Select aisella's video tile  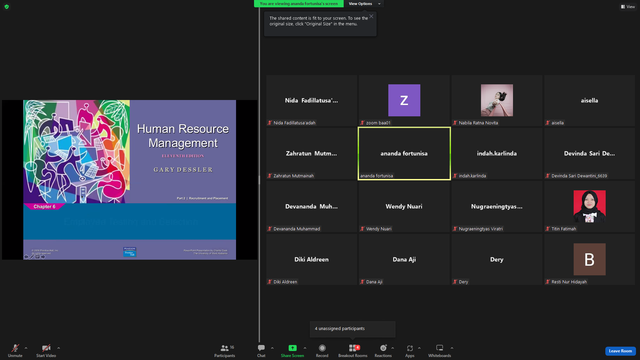(589, 100)
